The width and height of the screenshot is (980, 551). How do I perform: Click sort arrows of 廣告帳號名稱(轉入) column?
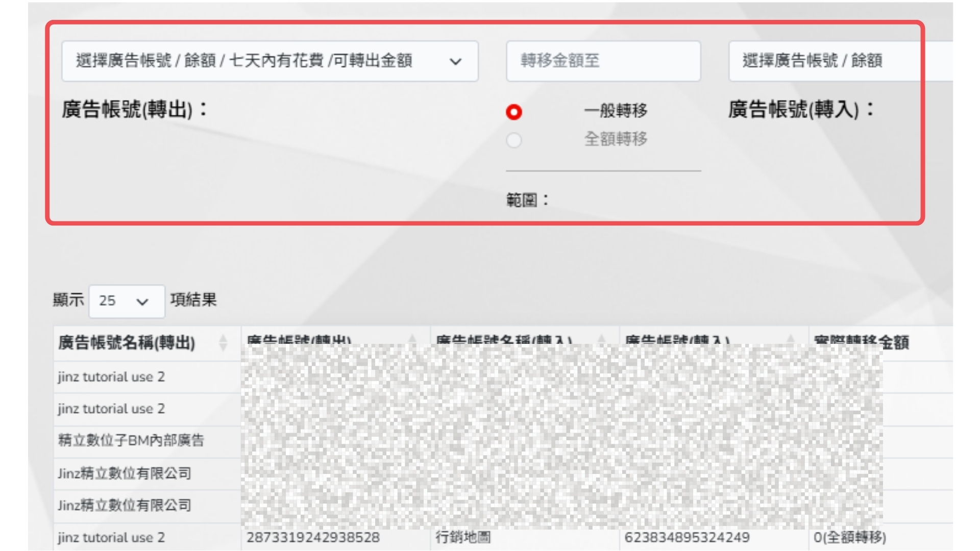tap(601, 339)
